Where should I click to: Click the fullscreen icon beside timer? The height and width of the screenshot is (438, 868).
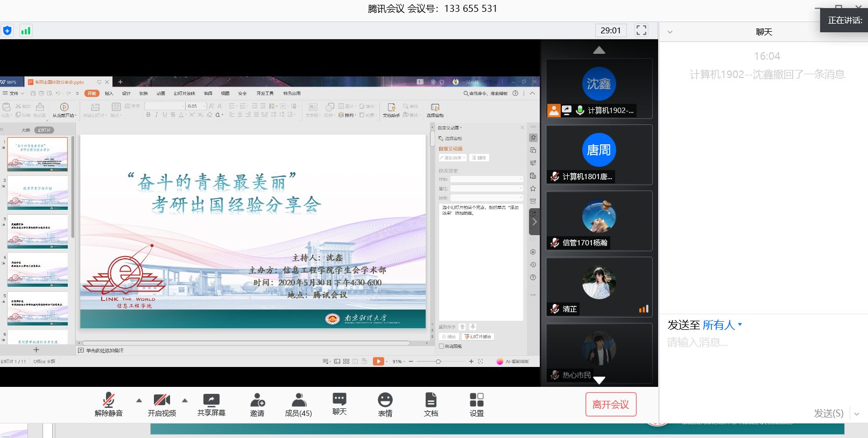coord(641,31)
